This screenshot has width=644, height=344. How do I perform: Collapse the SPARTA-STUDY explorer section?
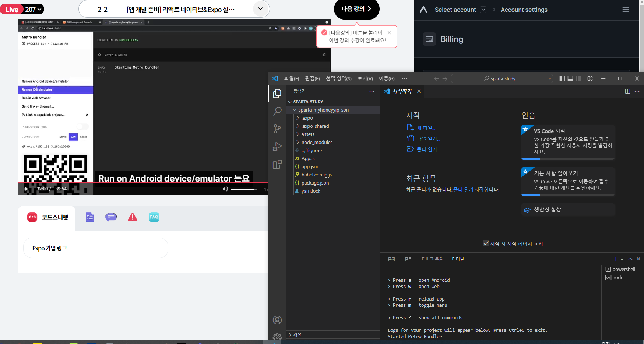pyautogui.click(x=290, y=102)
